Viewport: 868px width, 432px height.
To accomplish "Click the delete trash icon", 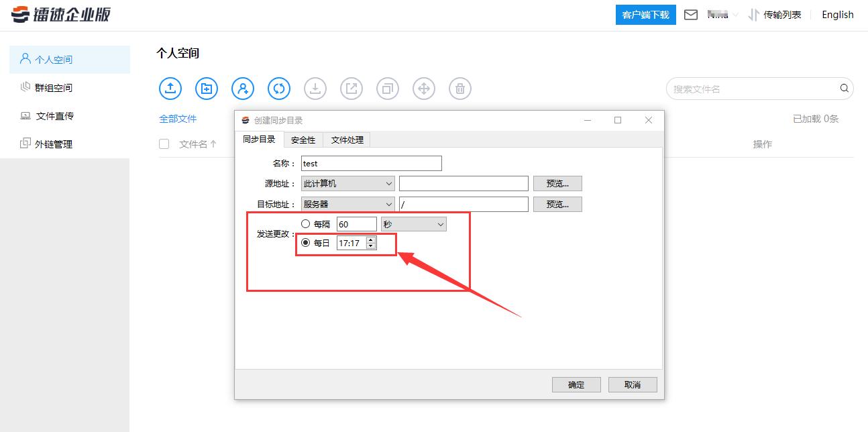I will pyautogui.click(x=459, y=88).
